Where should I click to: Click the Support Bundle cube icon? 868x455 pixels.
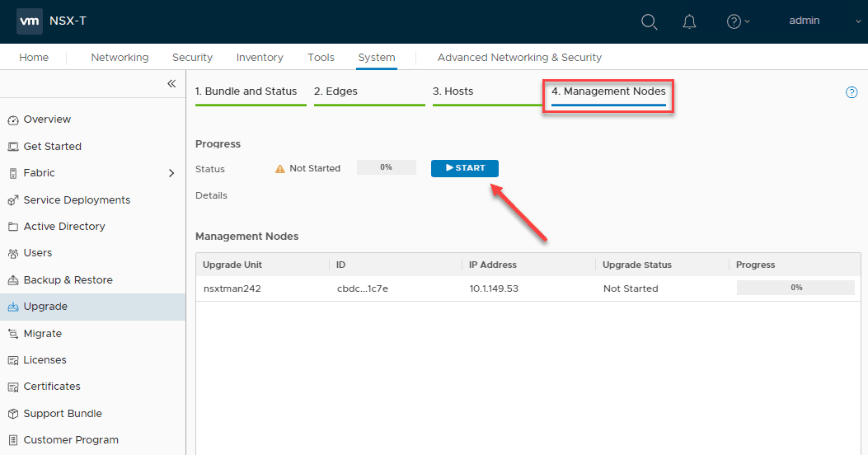12,414
